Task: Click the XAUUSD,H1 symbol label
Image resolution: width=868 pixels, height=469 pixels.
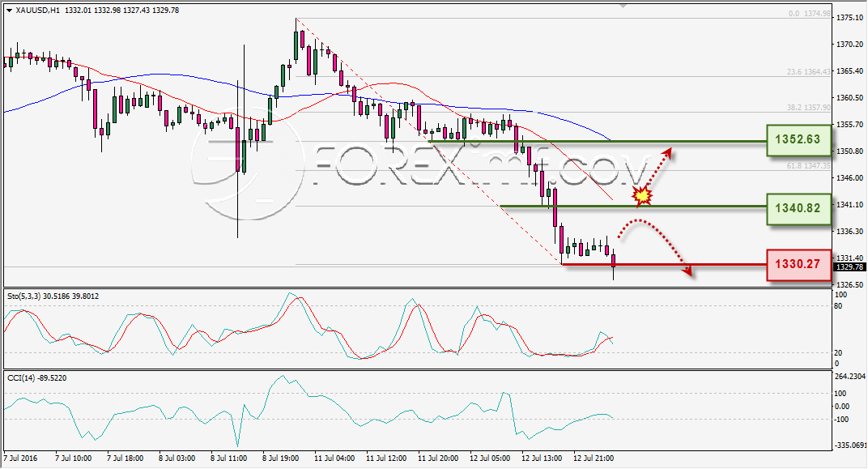Action: tap(38, 10)
